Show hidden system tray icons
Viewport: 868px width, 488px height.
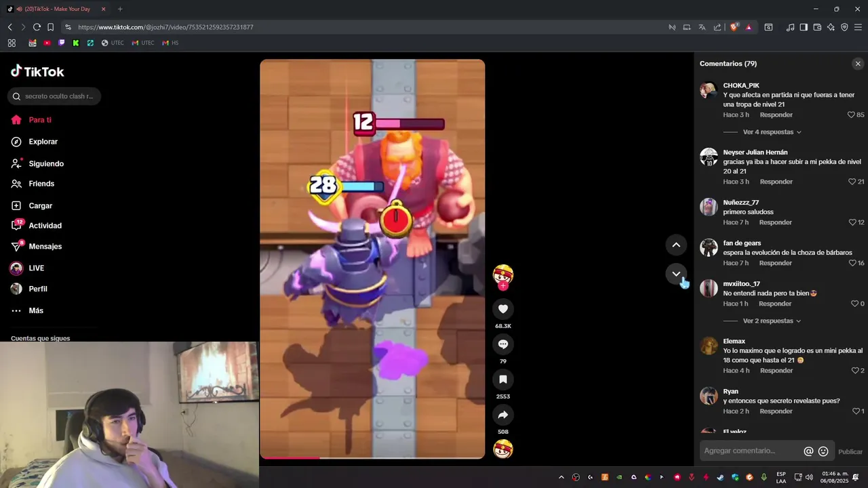pos(561,477)
